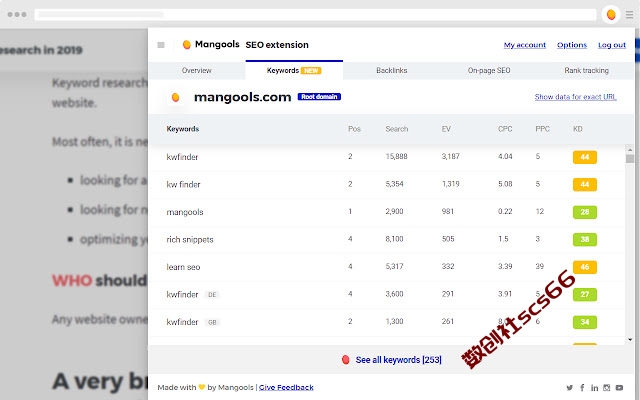The width and height of the screenshot is (640, 400).
Task: Select the Keywords tab
Action: pyautogui.click(x=294, y=70)
